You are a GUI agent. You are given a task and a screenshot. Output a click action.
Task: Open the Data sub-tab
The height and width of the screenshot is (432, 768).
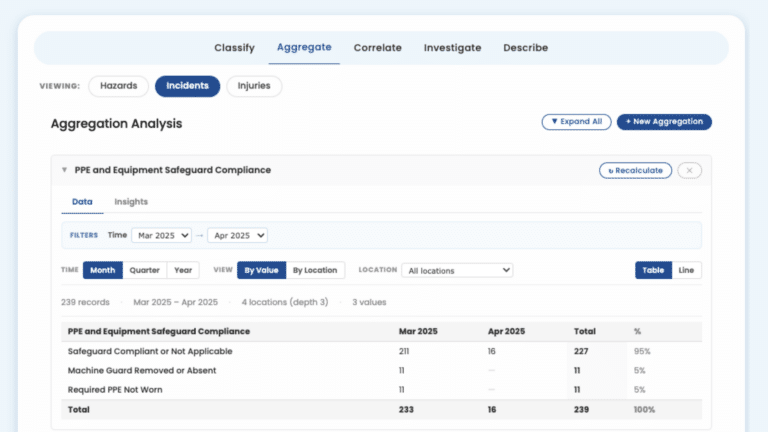[x=82, y=202]
